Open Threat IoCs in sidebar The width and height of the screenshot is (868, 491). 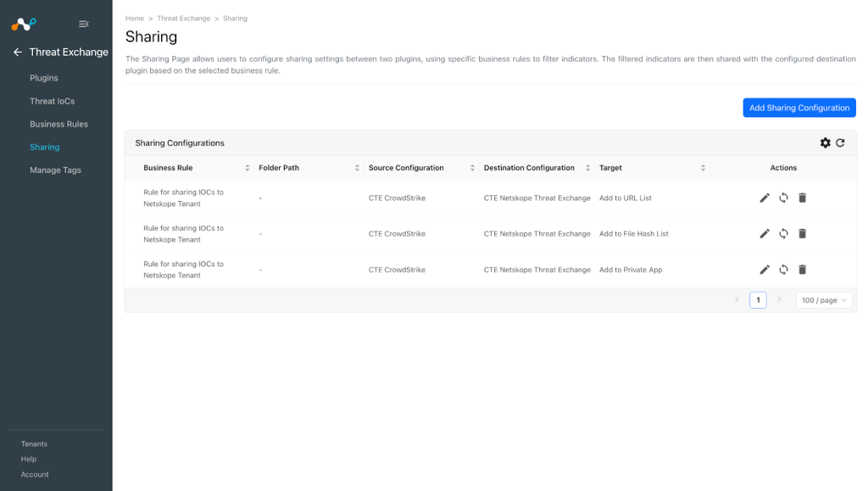tap(52, 101)
